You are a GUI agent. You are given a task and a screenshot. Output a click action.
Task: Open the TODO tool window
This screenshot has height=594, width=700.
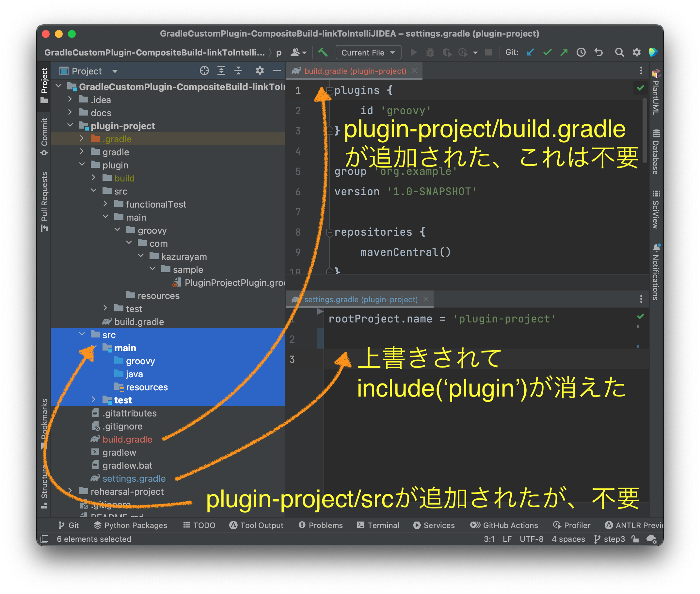(x=199, y=525)
